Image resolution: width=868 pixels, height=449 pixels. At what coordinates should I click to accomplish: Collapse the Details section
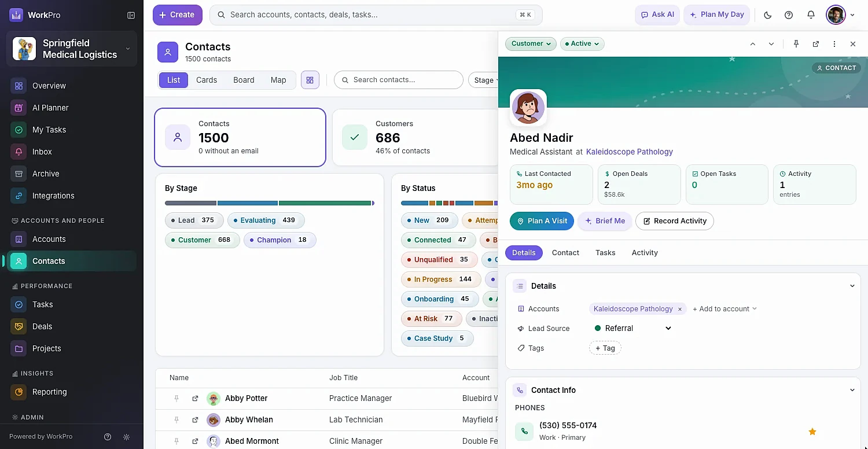(852, 286)
